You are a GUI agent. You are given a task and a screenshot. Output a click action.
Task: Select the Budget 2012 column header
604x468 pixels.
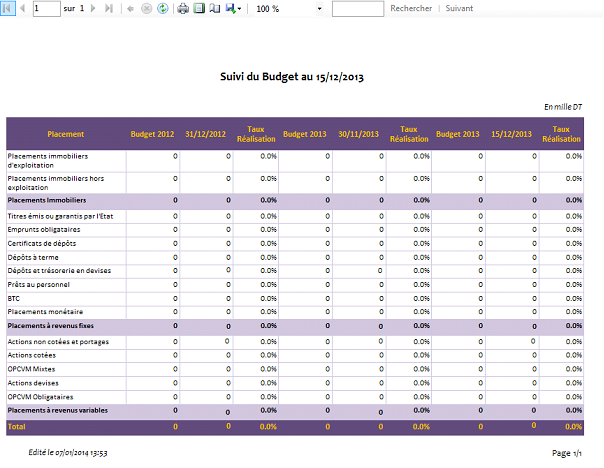pyautogui.click(x=152, y=134)
